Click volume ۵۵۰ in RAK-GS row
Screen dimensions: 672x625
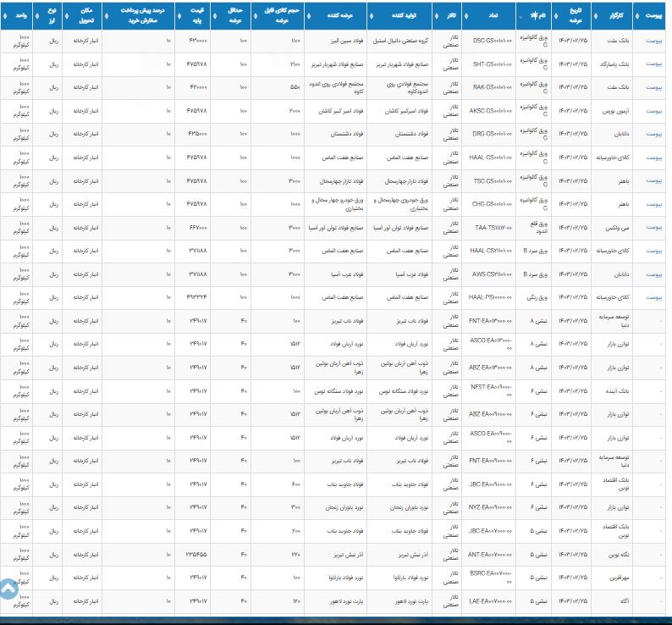click(295, 87)
